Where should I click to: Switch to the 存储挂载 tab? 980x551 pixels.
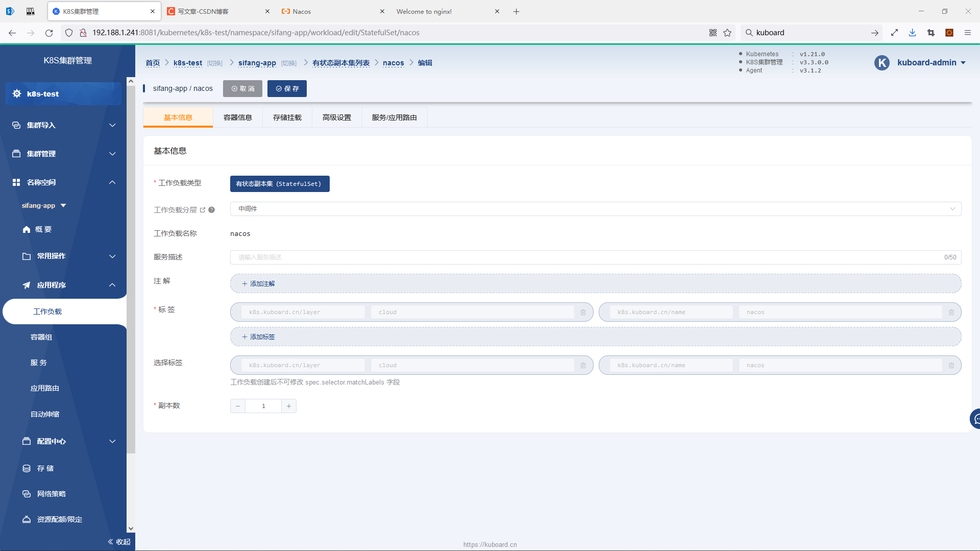click(287, 117)
